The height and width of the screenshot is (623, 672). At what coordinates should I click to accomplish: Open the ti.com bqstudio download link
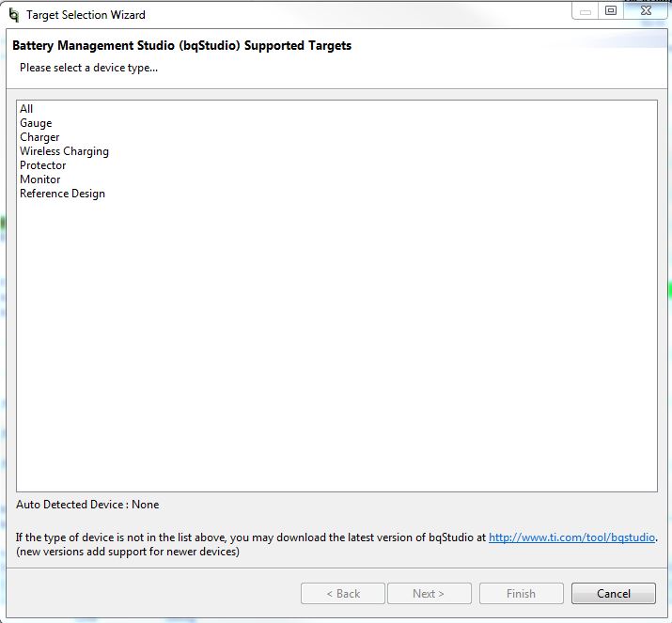point(571,537)
